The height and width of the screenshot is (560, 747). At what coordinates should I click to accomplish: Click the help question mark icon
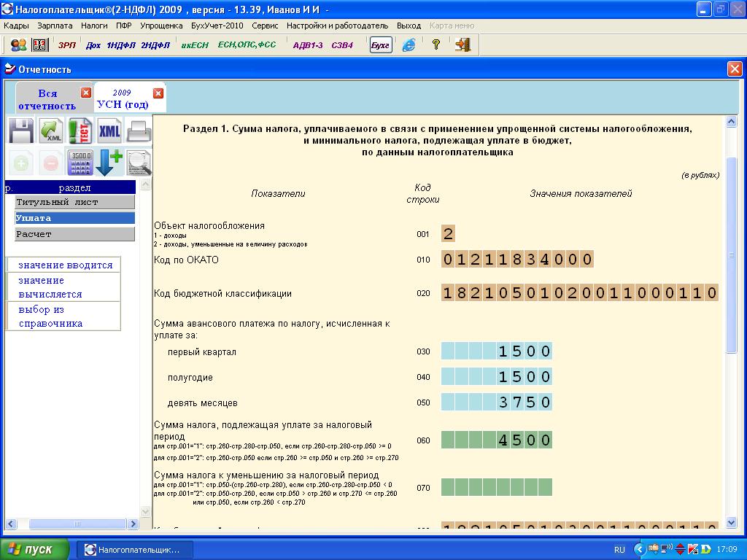[x=436, y=44]
